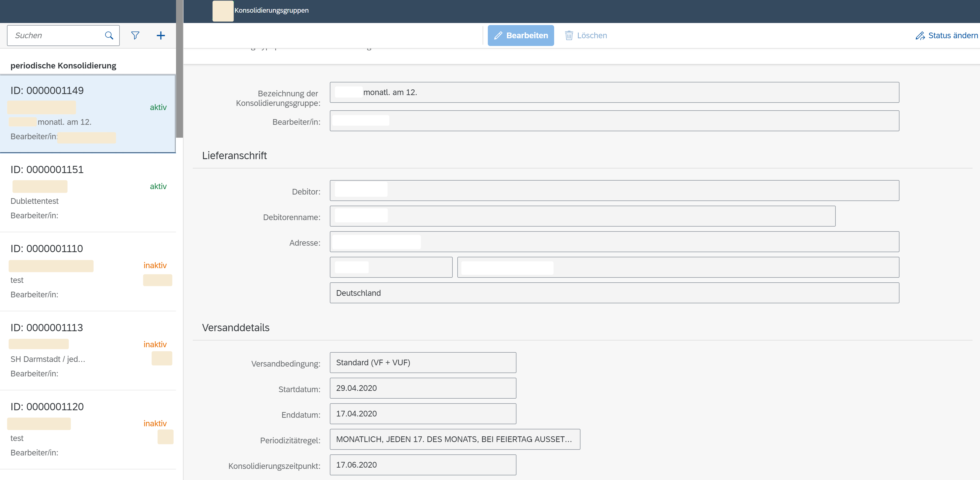Open Status ändern action
980x480 pixels.
point(946,35)
